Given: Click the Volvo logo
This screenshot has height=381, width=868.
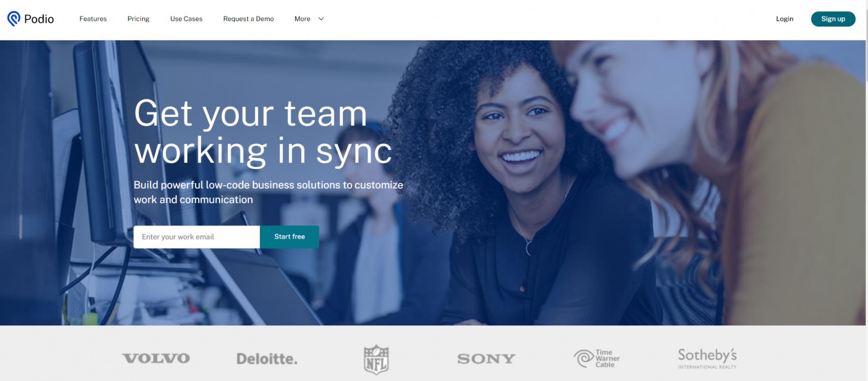Looking at the screenshot, I should coord(156,359).
